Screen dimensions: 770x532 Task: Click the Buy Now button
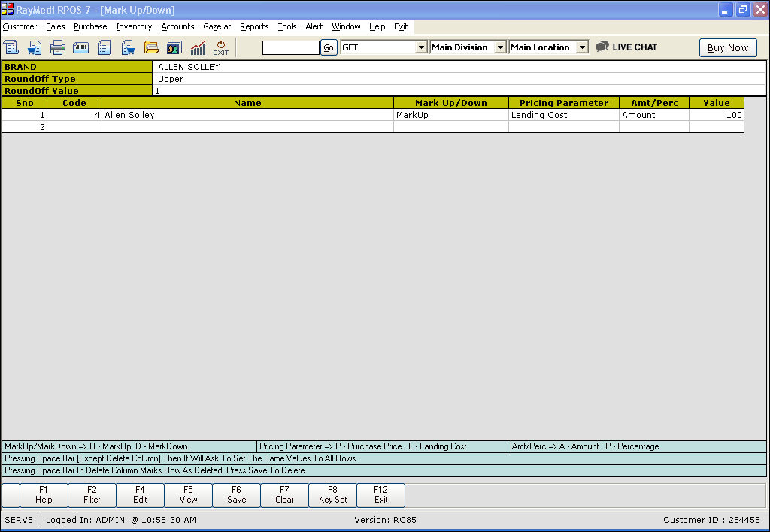point(728,47)
